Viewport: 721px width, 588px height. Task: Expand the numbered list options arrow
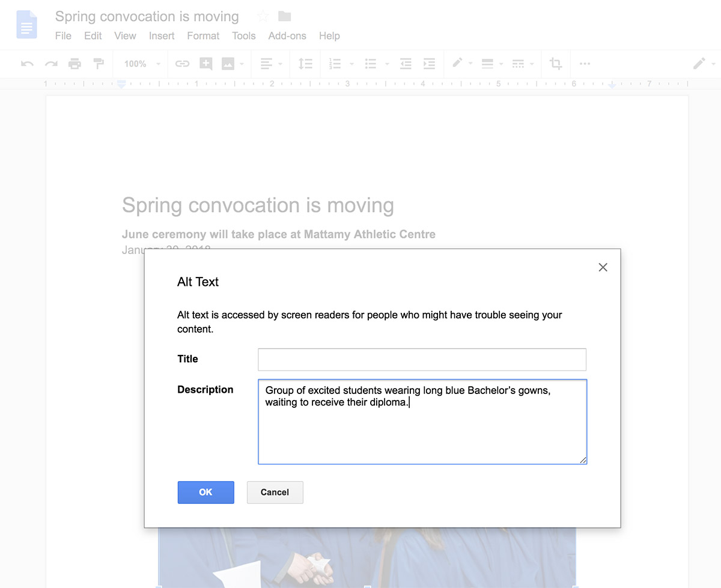click(351, 64)
